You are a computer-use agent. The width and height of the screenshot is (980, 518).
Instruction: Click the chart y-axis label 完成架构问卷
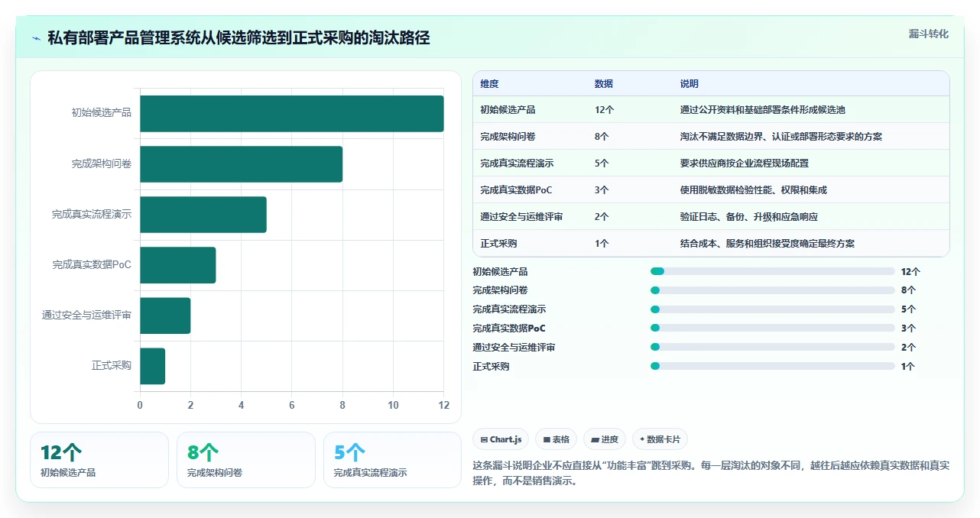click(102, 163)
